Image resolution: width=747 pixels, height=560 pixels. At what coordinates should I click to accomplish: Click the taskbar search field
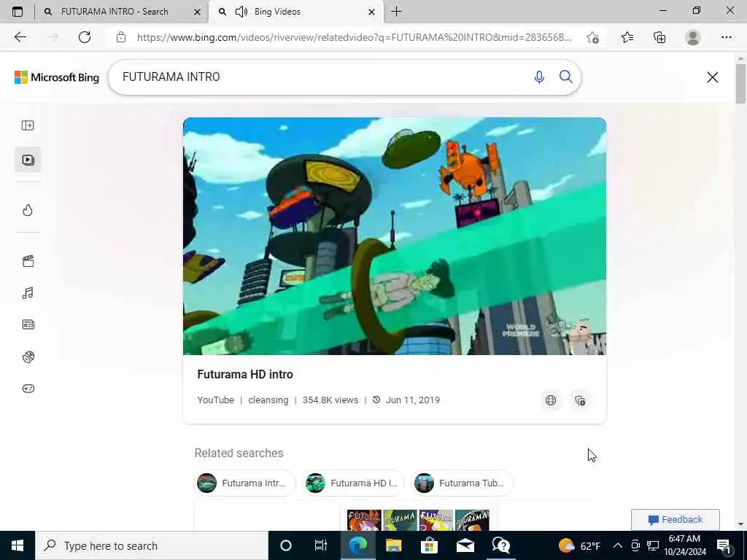(152, 545)
